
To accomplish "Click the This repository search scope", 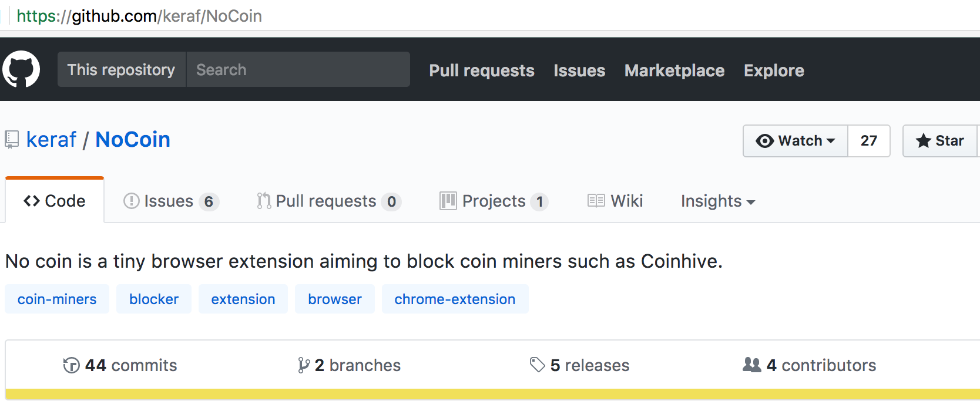I will pyautogui.click(x=122, y=70).
